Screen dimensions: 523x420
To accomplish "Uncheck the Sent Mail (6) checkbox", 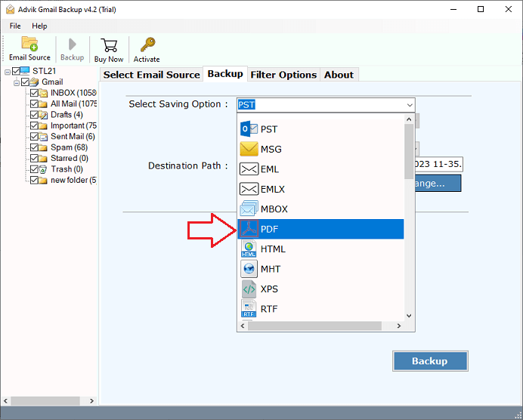I will tap(34, 136).
